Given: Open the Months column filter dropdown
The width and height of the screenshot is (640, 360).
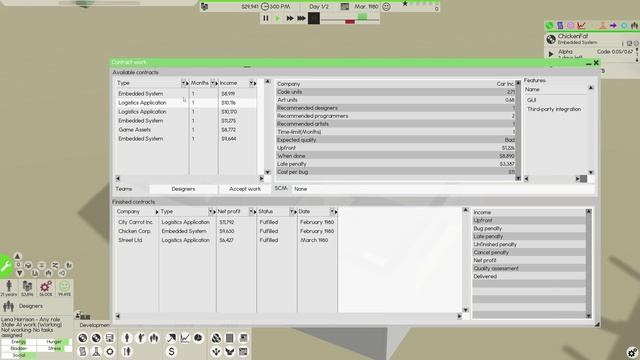Looking at the screenshot, I should click(x=213, y=83).
